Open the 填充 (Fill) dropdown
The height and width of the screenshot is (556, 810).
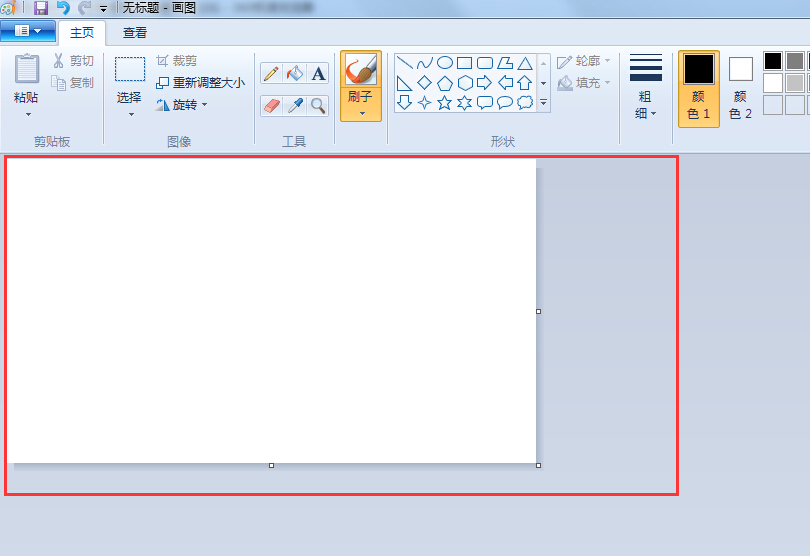584,83
